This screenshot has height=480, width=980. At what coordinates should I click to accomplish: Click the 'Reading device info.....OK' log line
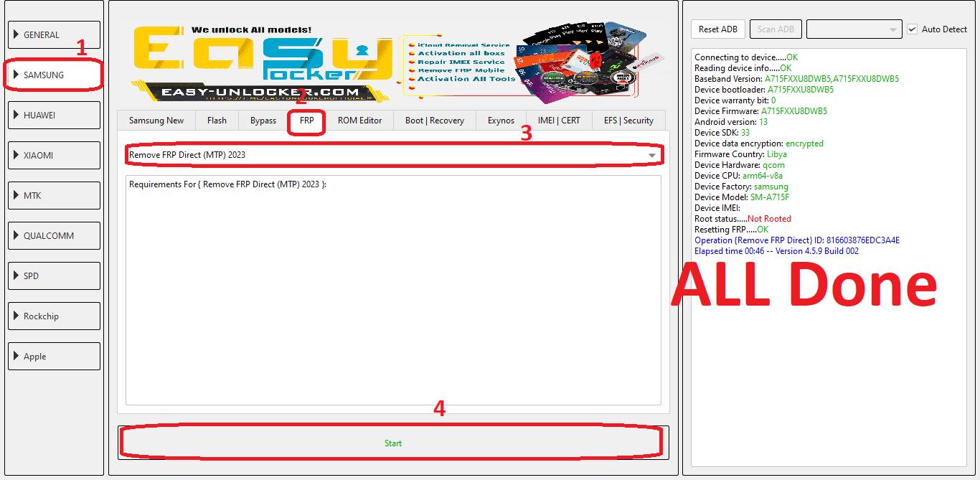click(x=743, y=68)
